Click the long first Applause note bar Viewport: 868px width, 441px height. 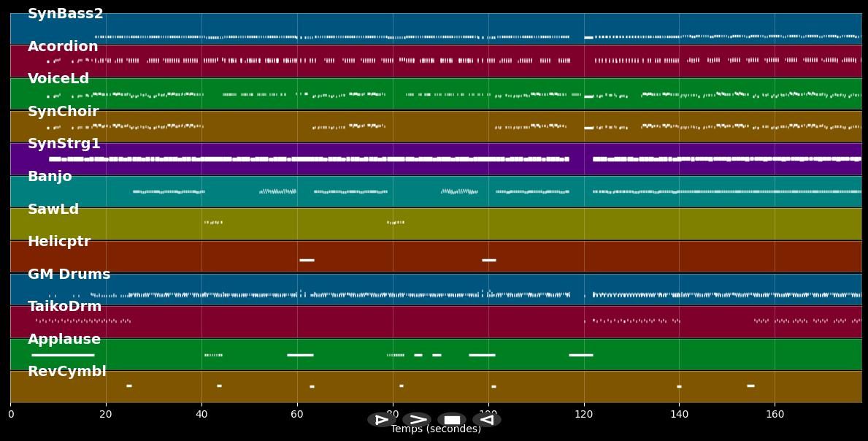pyautogui.click(x=63, y=355)
